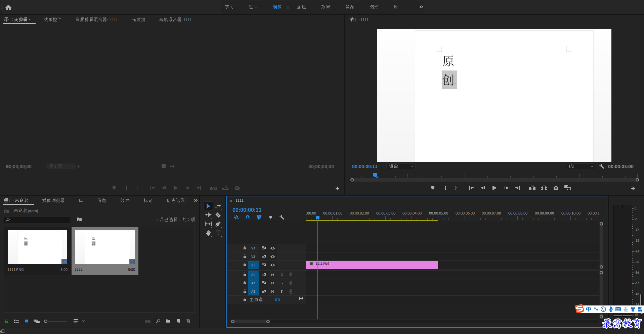
Task: Toggle V1 track visibility eye
Action: 273,265
